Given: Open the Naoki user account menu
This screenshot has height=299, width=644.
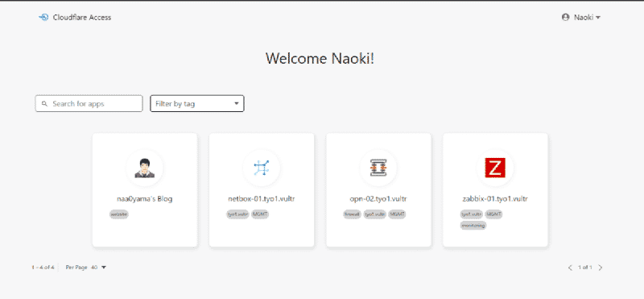Looking at the screenshot, I should click(580, 17).
